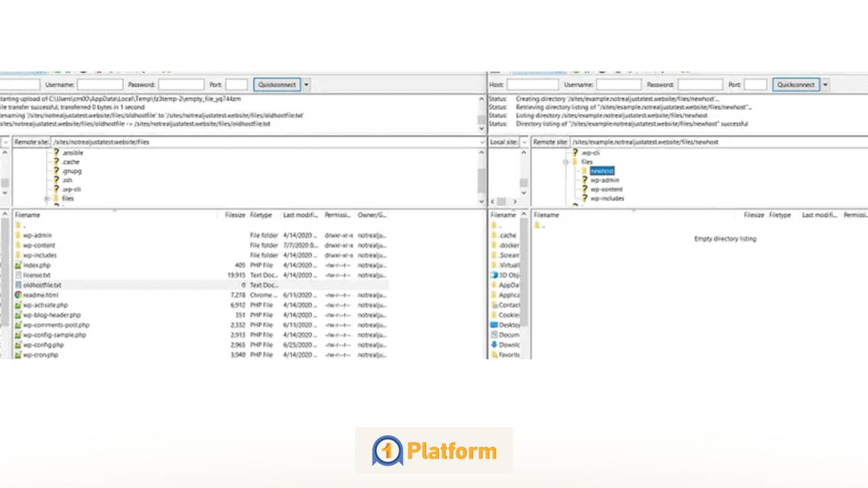Click the Chrome icon beside readme.html
This screenshot has width=868, height=488.
tap(18, 295)
